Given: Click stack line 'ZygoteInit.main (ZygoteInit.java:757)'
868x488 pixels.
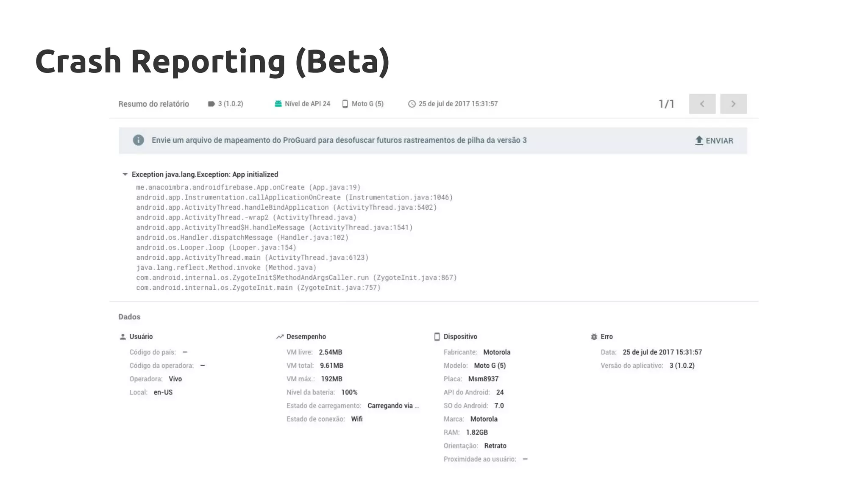Looking at the screenshot, I should (259, 288).
